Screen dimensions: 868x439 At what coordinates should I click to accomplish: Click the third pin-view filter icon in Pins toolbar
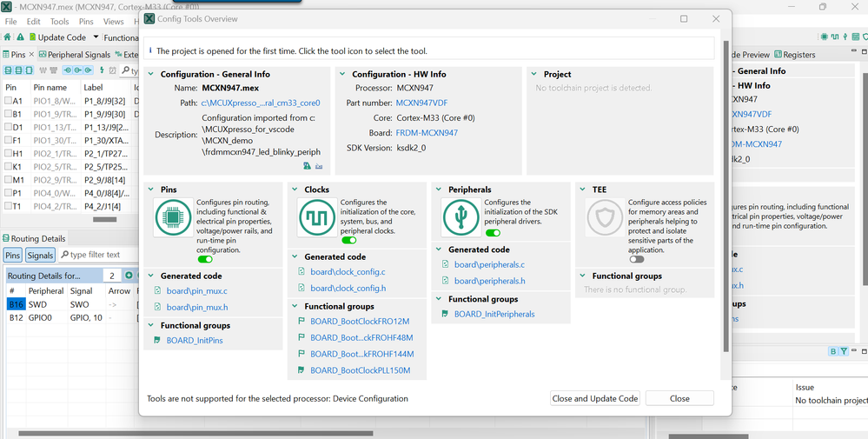click(29, 70)
